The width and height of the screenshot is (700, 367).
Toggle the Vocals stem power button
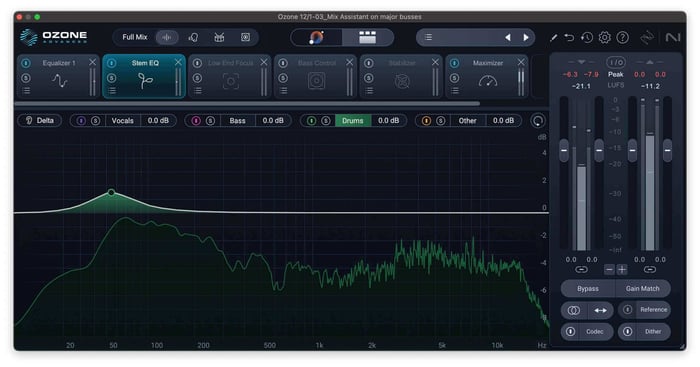(x=81, y=121)
